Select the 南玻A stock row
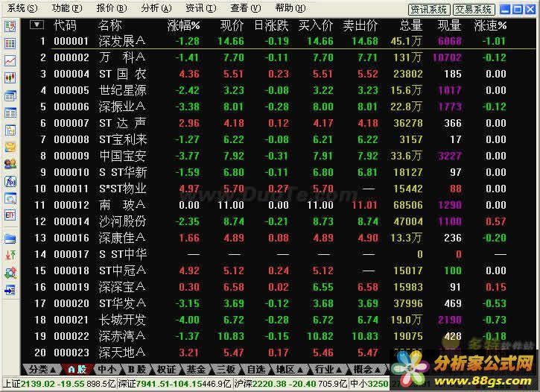 click(x=279, y=205)
